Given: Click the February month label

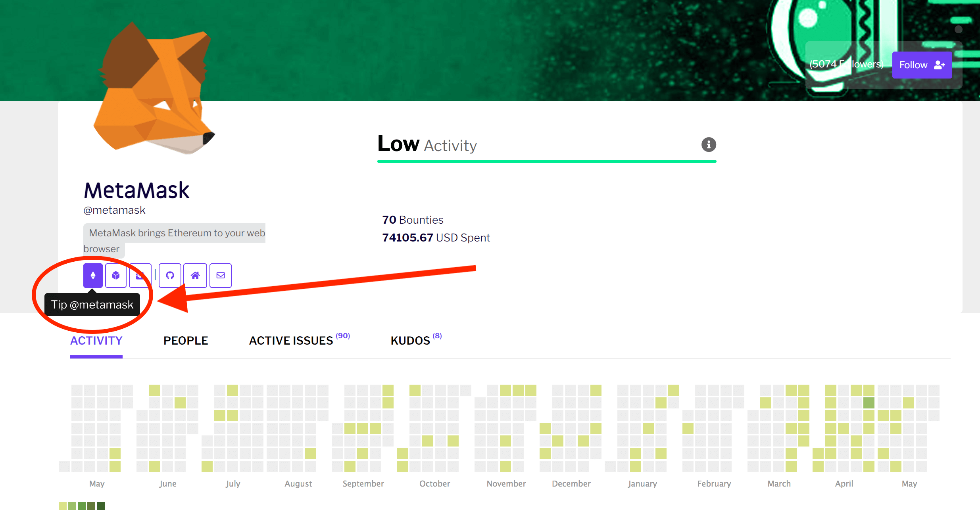Looking at the screenshot, I should pyautogui.click(x=714, y=484).
